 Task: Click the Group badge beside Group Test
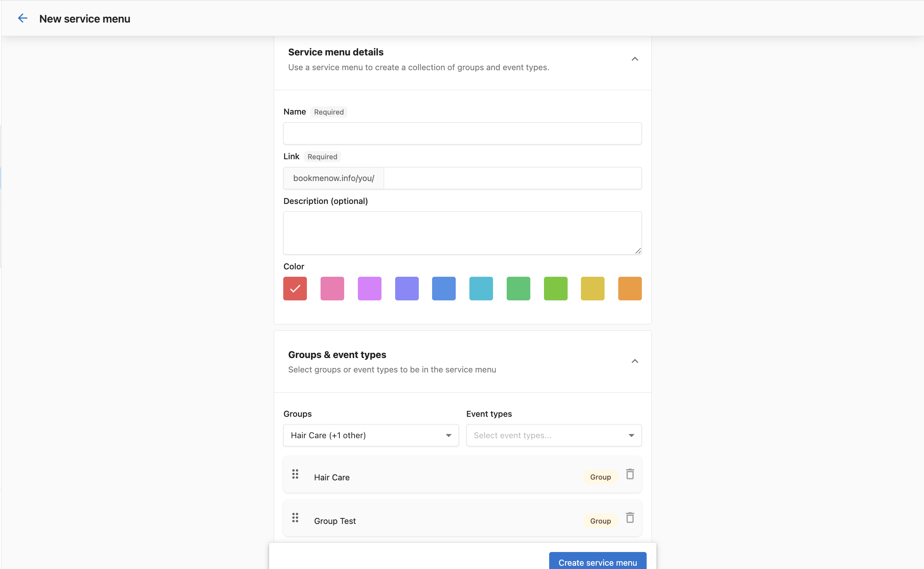point(600,521)
